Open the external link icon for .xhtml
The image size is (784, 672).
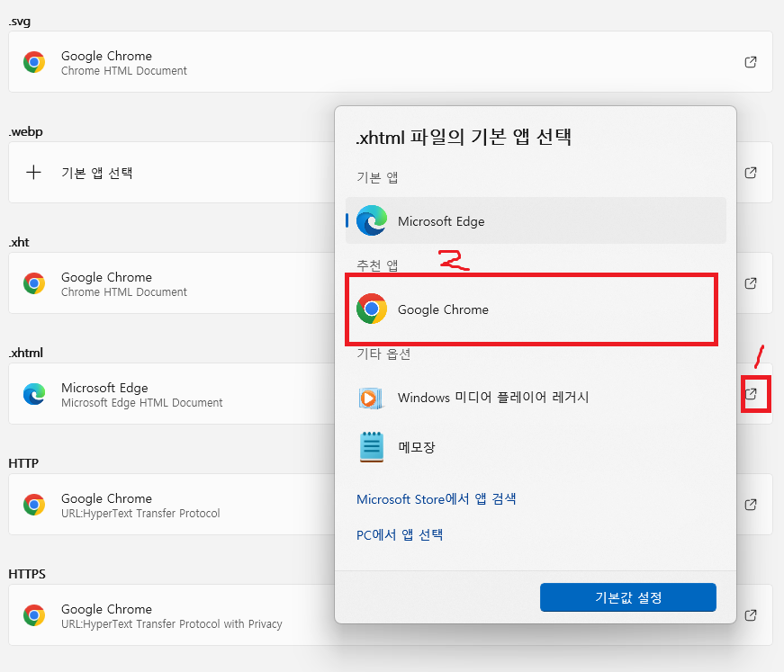[x=751, y=394]
